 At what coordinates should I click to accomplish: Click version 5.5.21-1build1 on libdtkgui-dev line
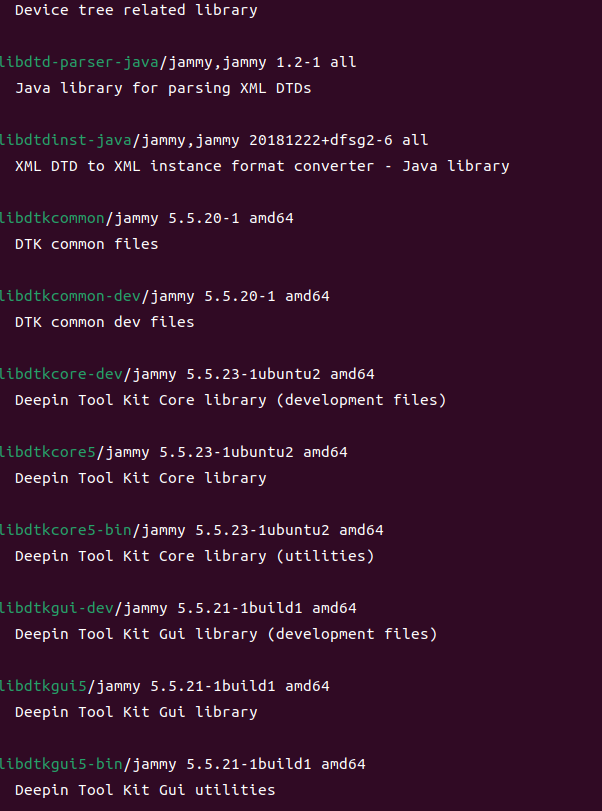tap(240, 609)
